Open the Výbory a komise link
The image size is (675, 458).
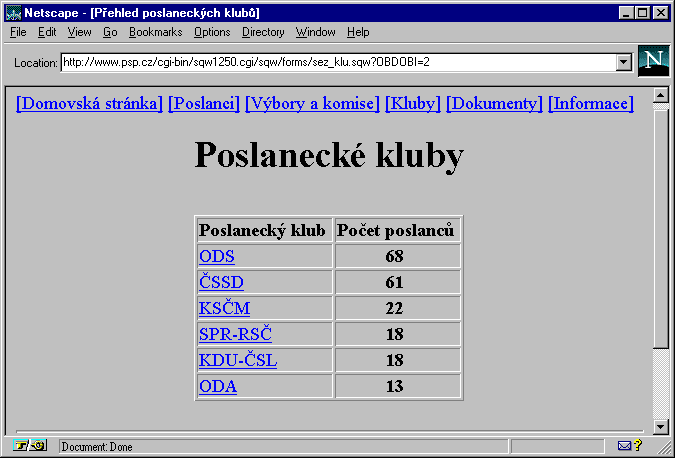(x=312, y=104)
